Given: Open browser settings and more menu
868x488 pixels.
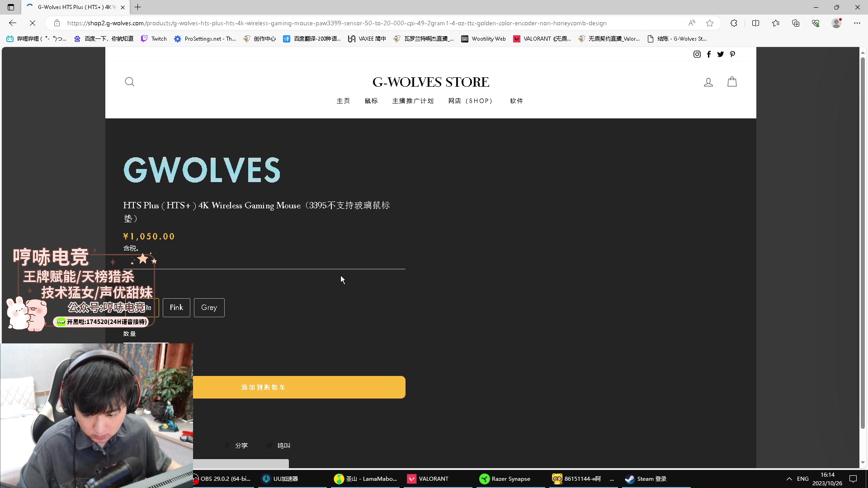Looking at the screenshot, I should (x=857, y=23).
